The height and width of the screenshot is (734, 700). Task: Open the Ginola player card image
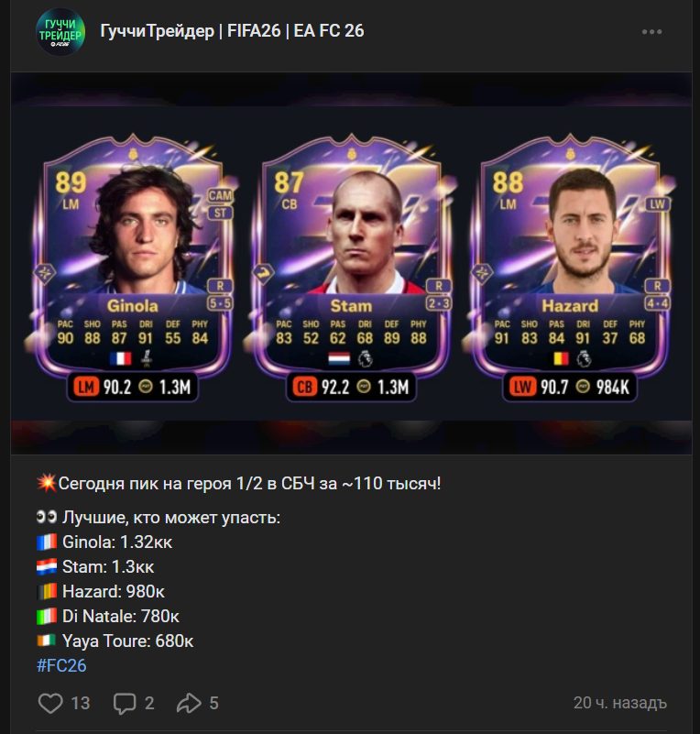tap(133, 267)
